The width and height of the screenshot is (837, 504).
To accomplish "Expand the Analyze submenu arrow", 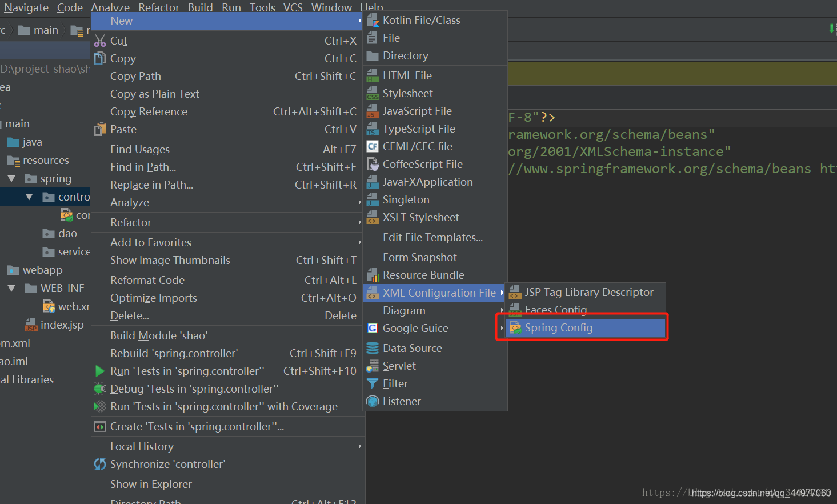I will point(359,202).
